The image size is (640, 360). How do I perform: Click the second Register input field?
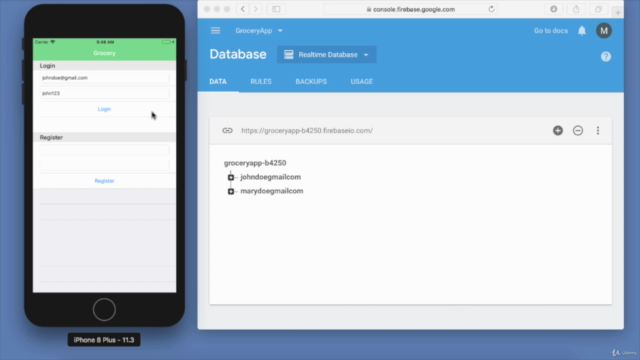104,165
